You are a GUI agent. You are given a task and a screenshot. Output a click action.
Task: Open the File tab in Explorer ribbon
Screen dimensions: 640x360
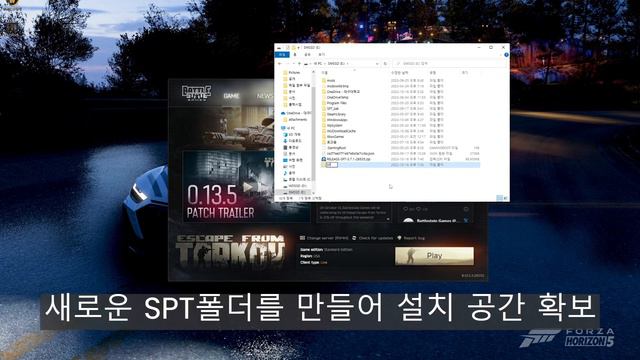pos(282,55)
